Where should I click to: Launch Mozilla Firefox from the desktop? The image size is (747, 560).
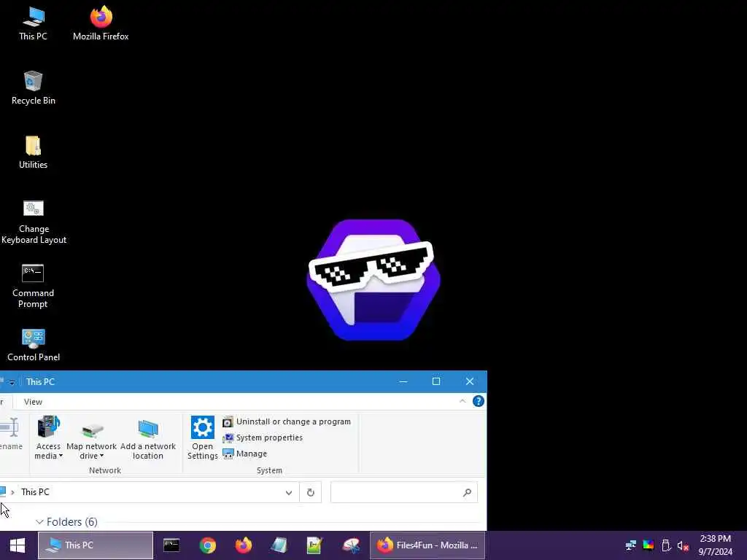101,24
